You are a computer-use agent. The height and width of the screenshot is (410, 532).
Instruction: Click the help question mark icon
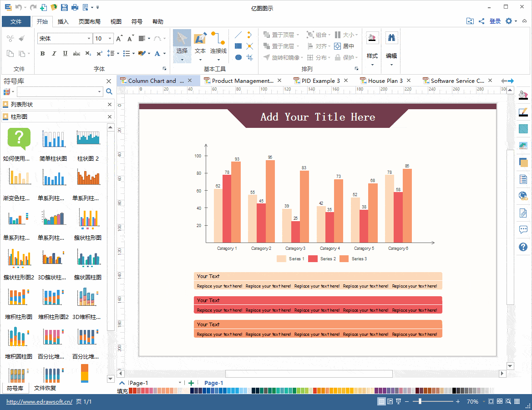523,247
